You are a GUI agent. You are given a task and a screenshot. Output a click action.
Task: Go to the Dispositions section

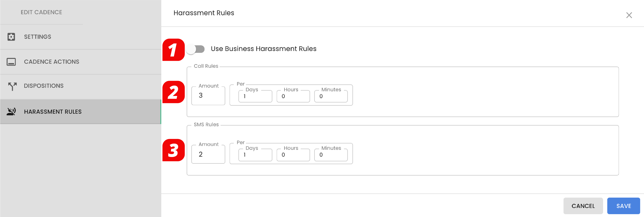click(44, 86)
